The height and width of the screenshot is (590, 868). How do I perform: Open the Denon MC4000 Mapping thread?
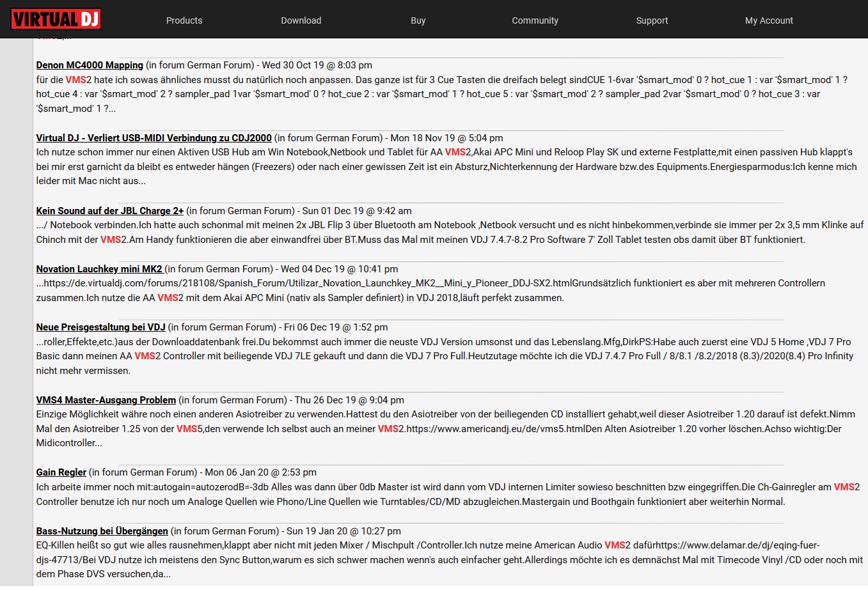coord(90,65)
